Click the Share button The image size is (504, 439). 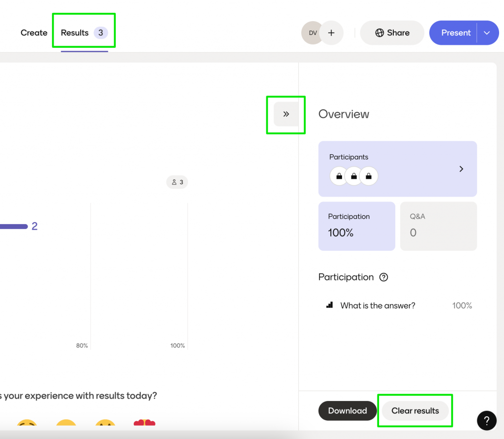tap(392, 33)
